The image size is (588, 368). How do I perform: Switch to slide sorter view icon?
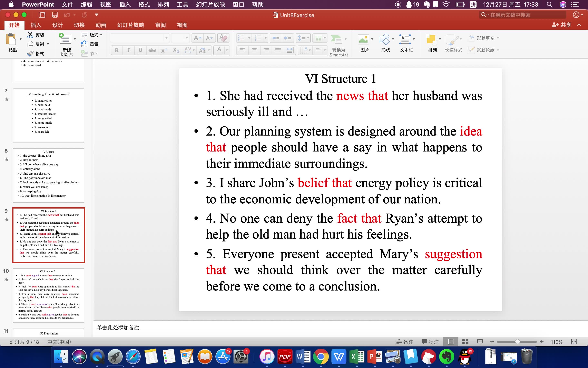[x=465, y=342]
